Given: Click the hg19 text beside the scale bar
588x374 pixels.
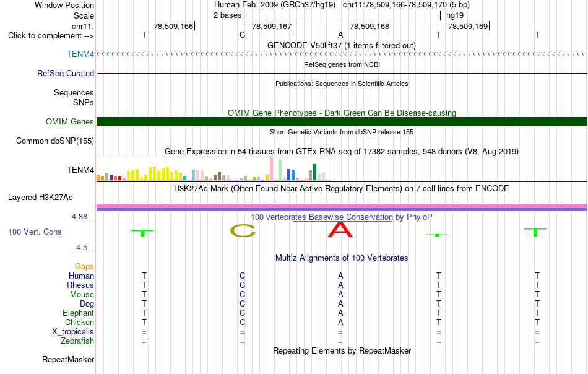Looking at the screenshot, I should coord(455,15).
